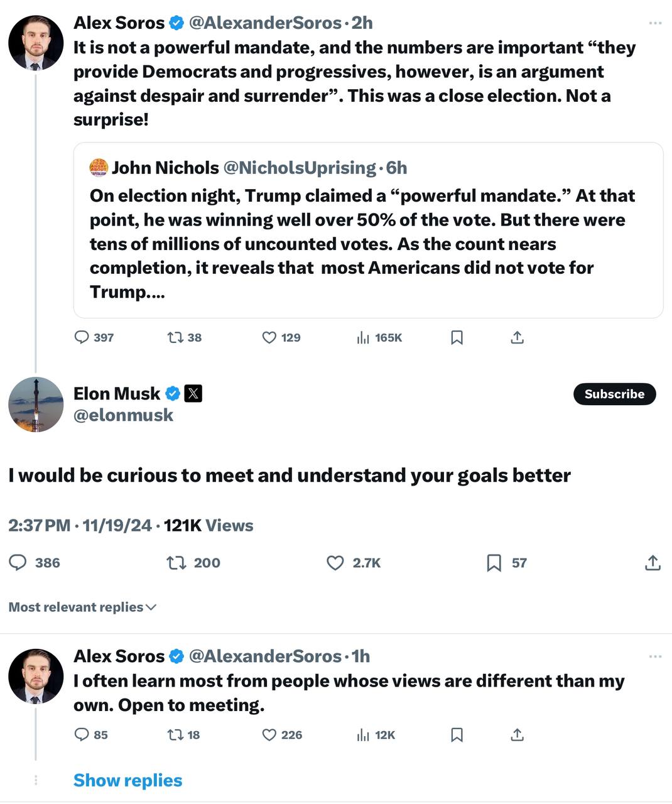Open the @elonmusk profile handle
The image size is (672, 804).
(123, 415)
